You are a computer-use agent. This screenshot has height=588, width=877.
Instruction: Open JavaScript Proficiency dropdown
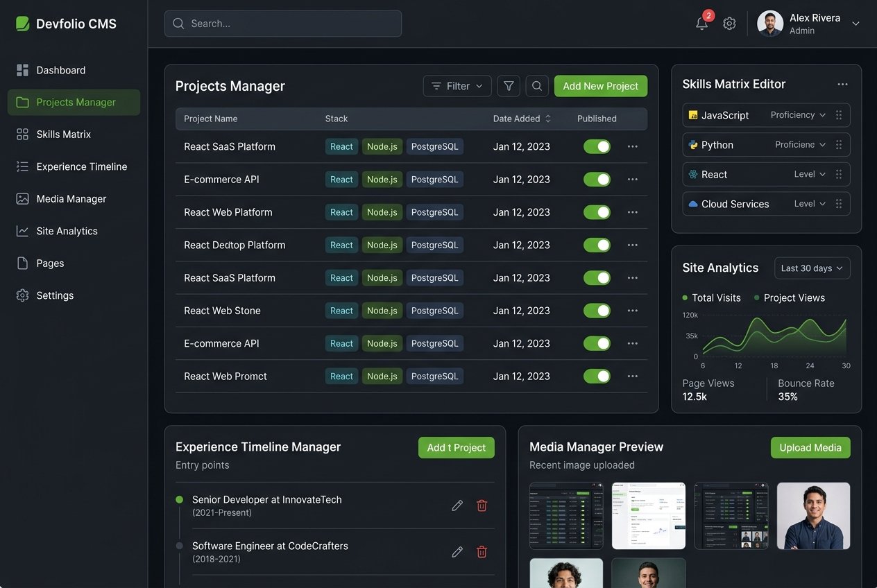[x=798, y=115]
